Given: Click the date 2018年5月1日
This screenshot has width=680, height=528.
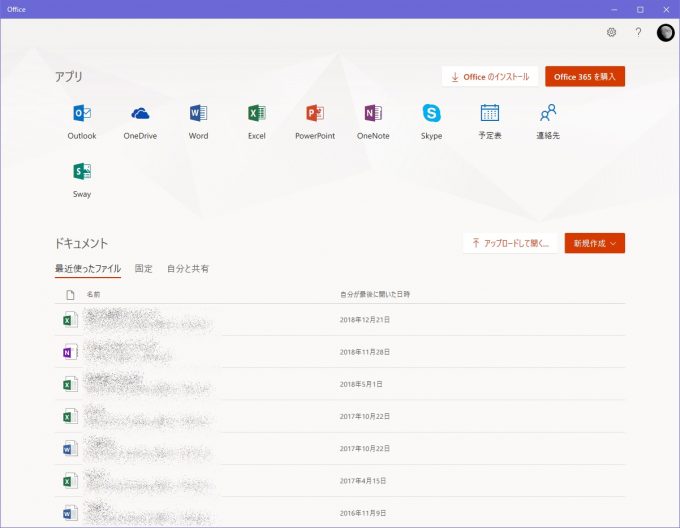Looking at the screenshot, I should pos(361,384).
